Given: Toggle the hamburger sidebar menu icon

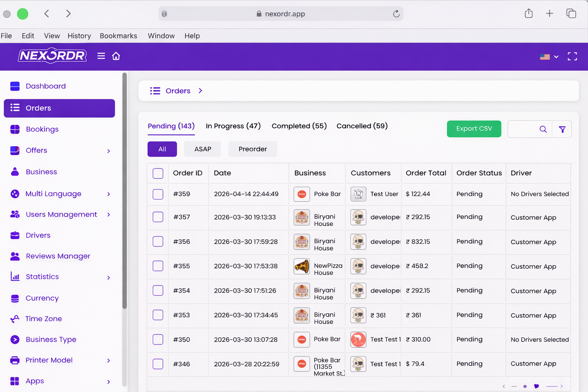Looking at the screenshot, I should click(101, 56).
